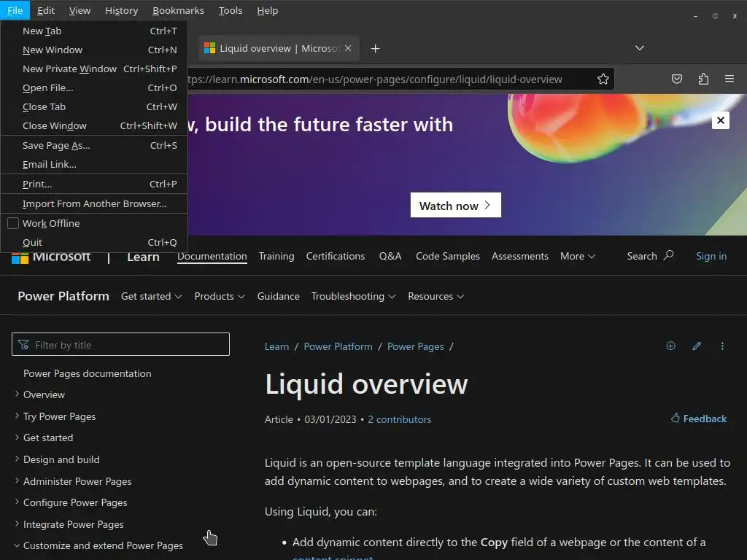Select Save Page As from File menu

[94, 146]
